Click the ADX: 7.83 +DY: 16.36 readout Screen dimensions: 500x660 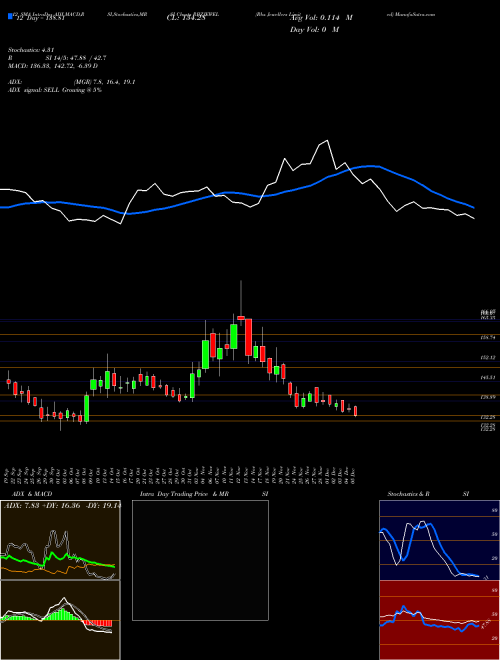pyautogui.click(x=62, y=505)
